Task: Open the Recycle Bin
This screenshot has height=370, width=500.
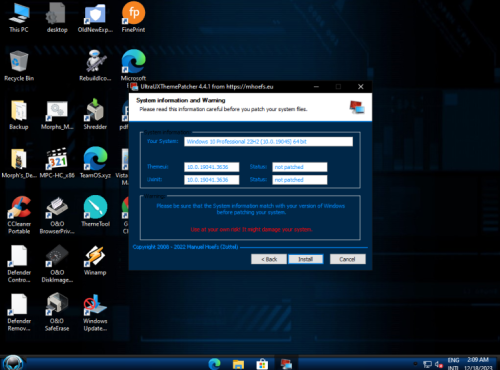Action: click(19, 66)
